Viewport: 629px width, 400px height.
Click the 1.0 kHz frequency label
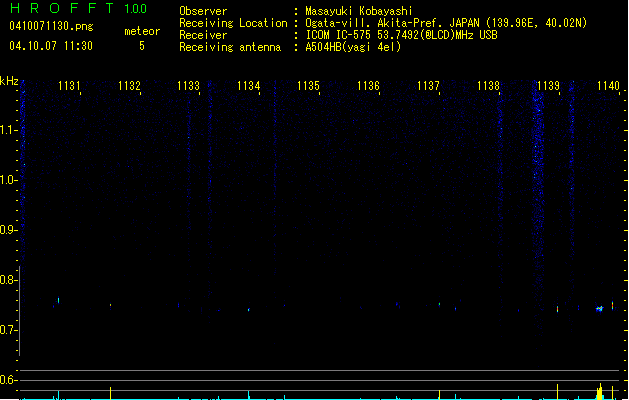[8, 180]
